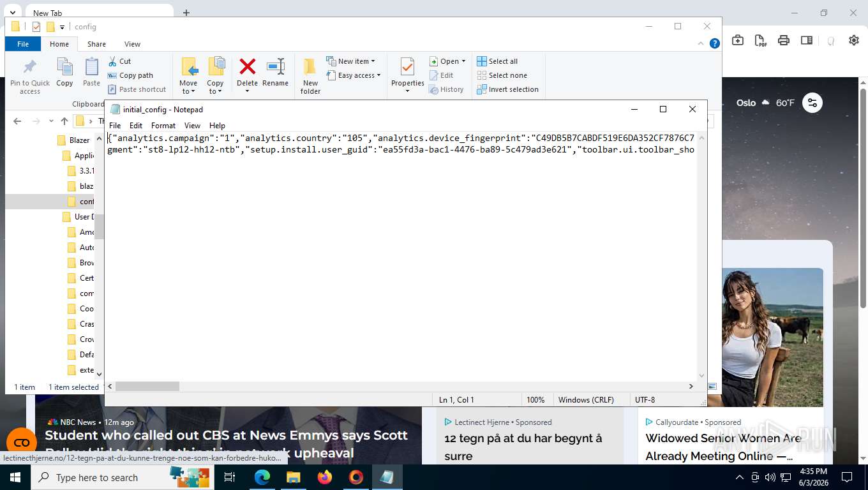Open the Easy access dropdown
This screenshot has height=490, width=868.
click(x=354, y=75)
